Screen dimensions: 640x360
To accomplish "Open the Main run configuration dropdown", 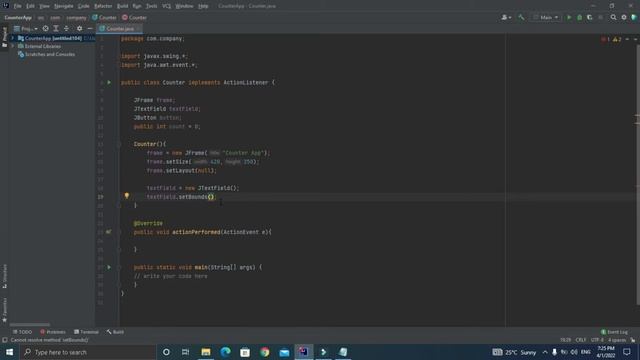I will (x=546, y=18).
